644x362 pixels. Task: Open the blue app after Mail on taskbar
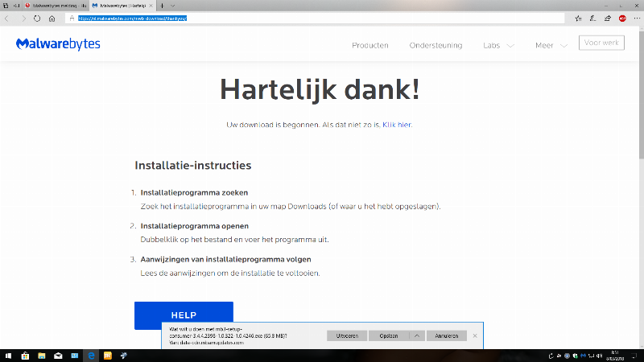(x=74, y=356)
